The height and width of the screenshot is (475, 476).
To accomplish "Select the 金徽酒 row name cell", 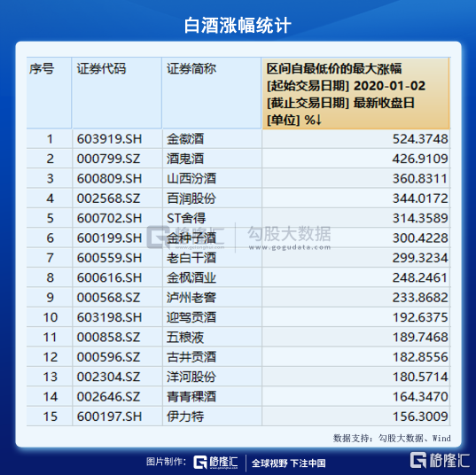I will 212,139.
